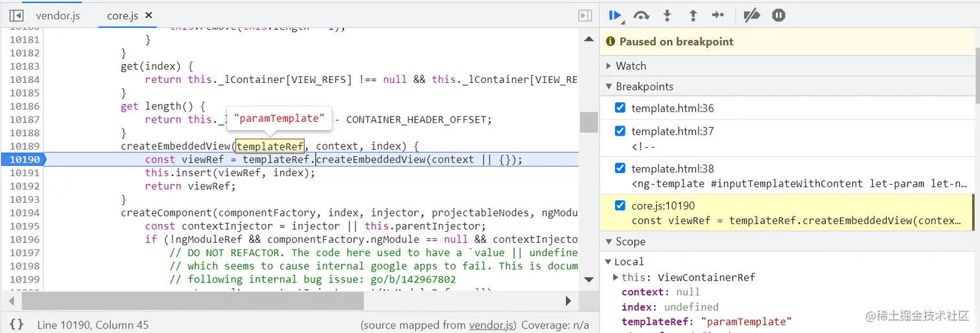The width and height of the screenshot is (980, 333).
Task: Click the get length() code line
Action: [163, 106]
